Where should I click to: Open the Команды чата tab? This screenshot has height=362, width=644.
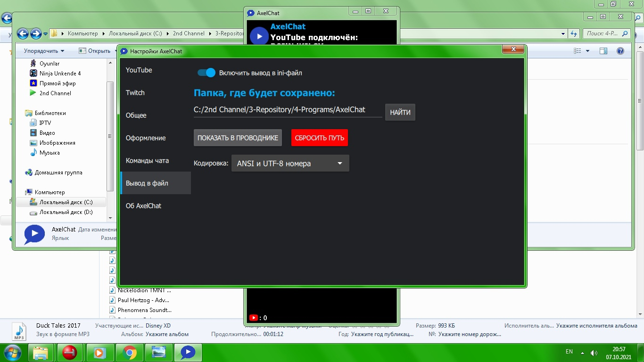[156, 160]
